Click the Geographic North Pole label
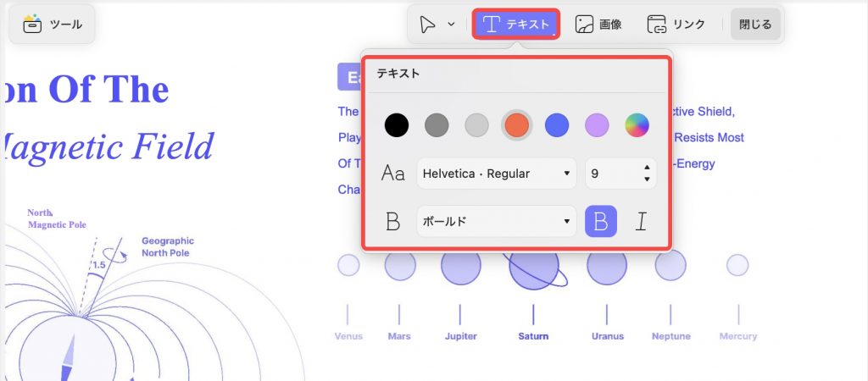 [168, 246]
